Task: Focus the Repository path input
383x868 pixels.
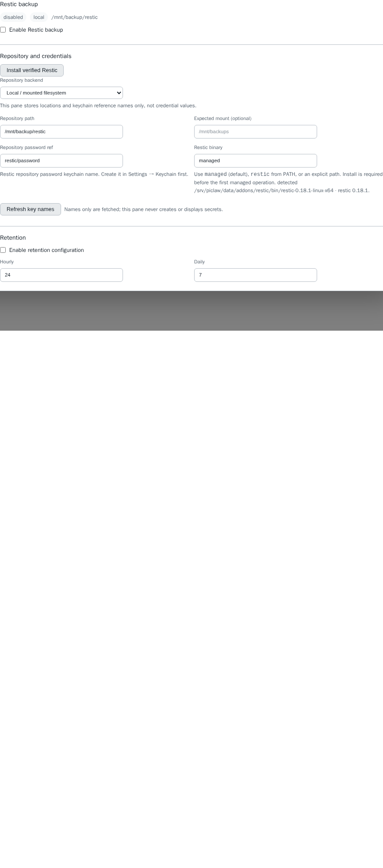Action: [61, 131]
